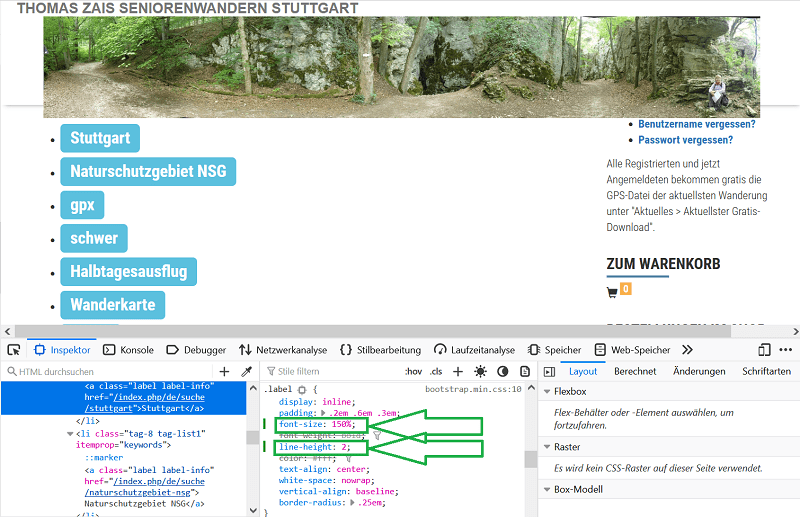Click the 'Stile filtern' filter field
Viewport: 800px width, 517px height.
tap(330, 371)
